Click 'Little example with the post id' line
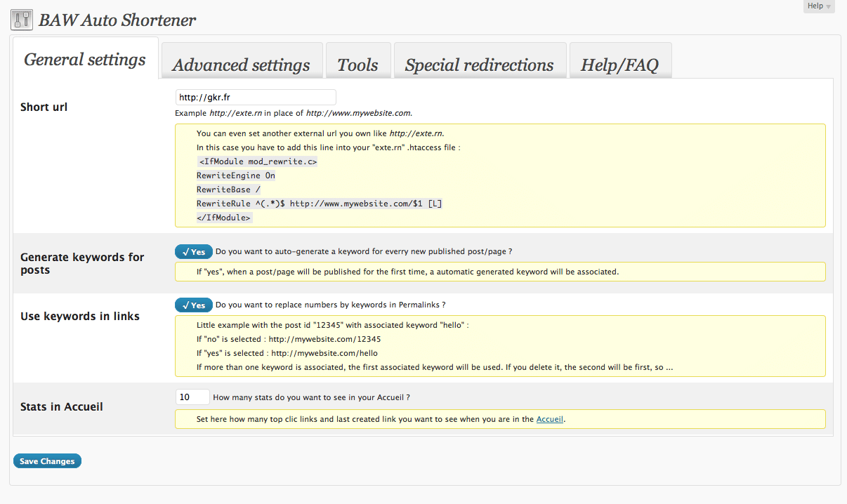Image resolution: width=847 pixels, height=504 pixels. tap(332, 325)
